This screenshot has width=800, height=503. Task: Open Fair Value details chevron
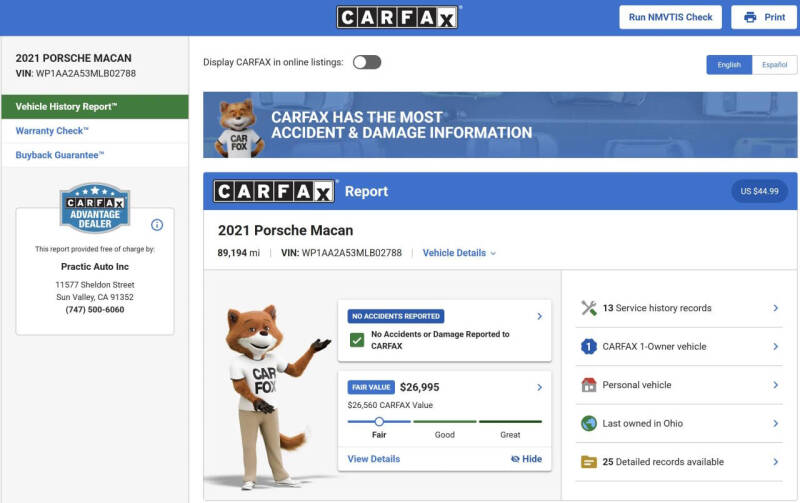[539, 387]
